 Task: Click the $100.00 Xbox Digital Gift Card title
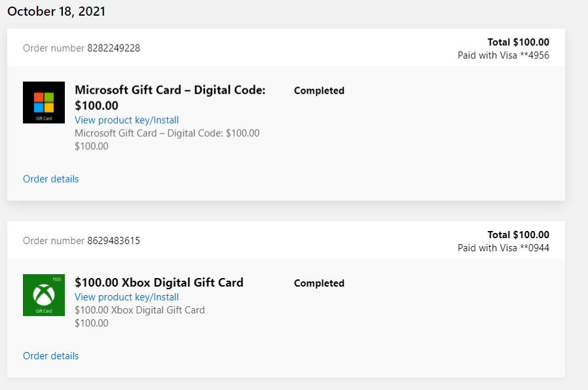159,283
